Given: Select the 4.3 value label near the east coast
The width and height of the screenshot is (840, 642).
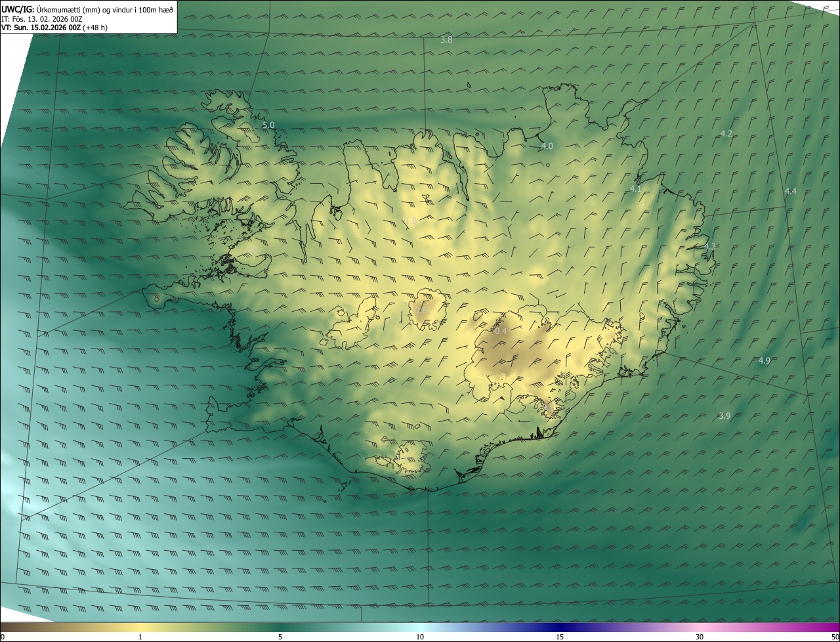Looking at the screenshot, I should click(x=710, y=247).
